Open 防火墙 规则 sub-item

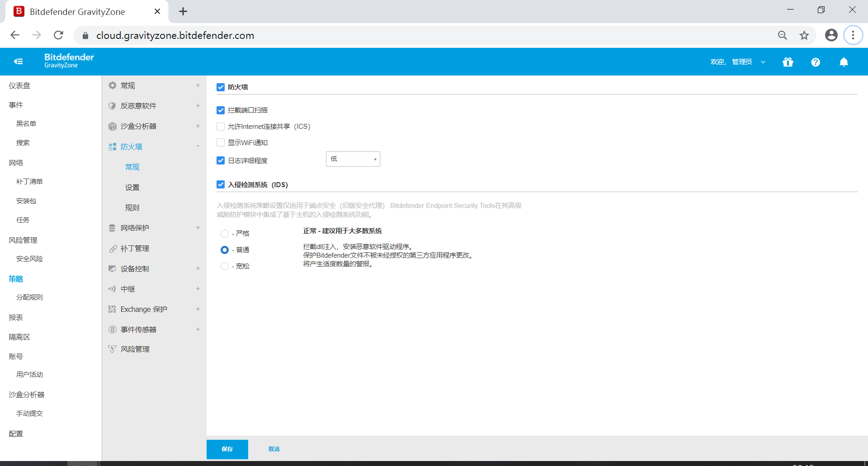click(x=132, y=208)
